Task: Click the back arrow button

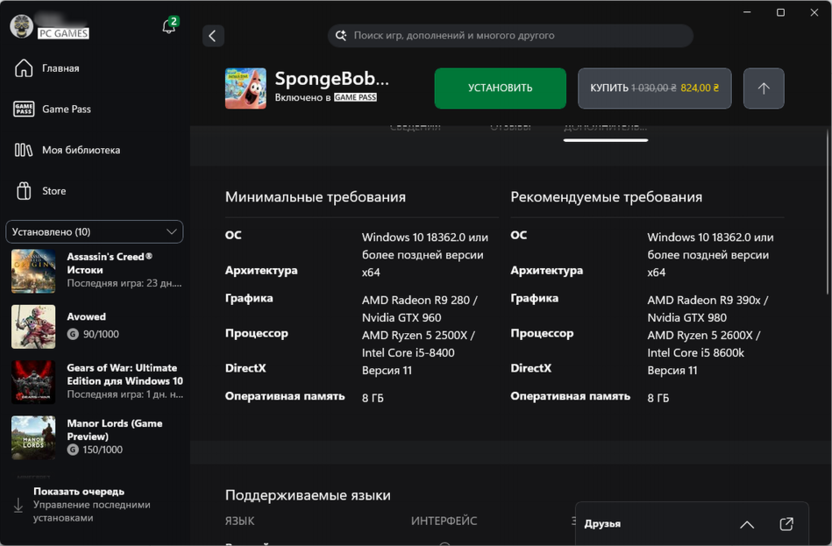Action: point(213,36)
